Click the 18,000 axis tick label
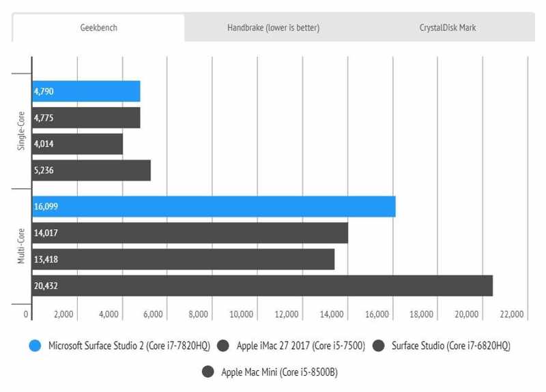 click(421, 314)
